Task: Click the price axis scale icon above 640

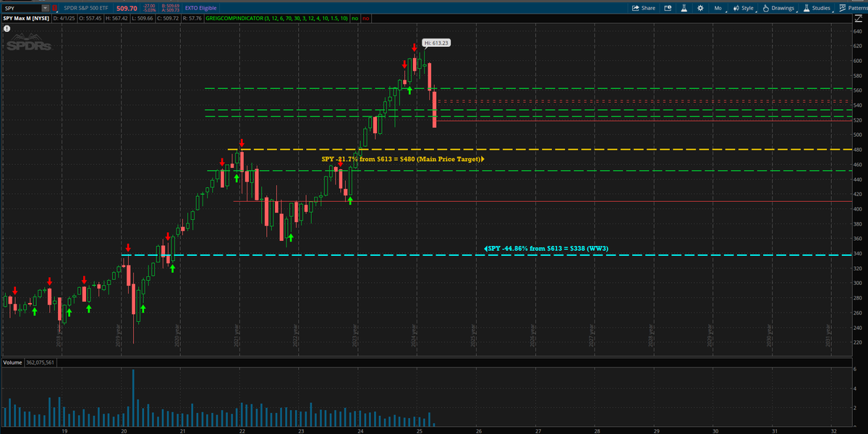Action: pyautogui.click(x=859, y=19)
